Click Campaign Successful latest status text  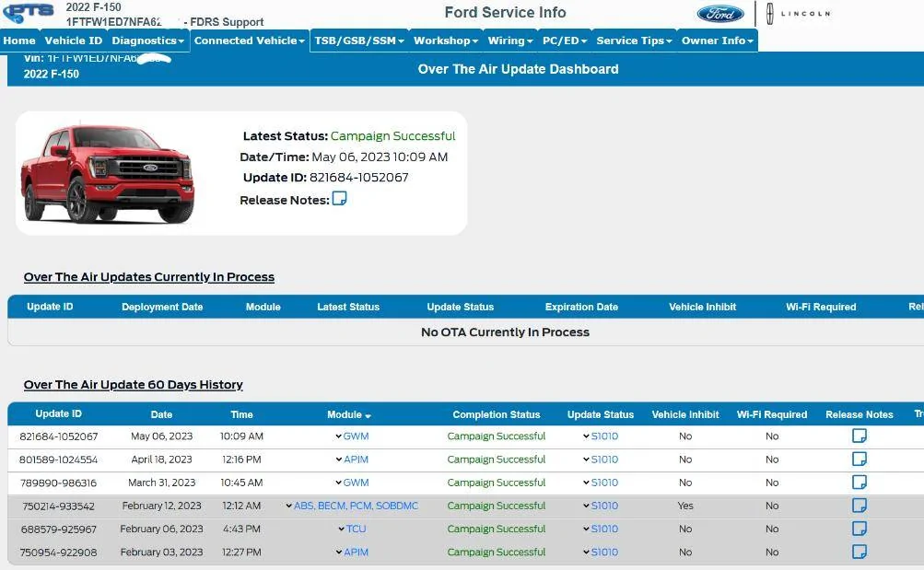click(393, 136)
